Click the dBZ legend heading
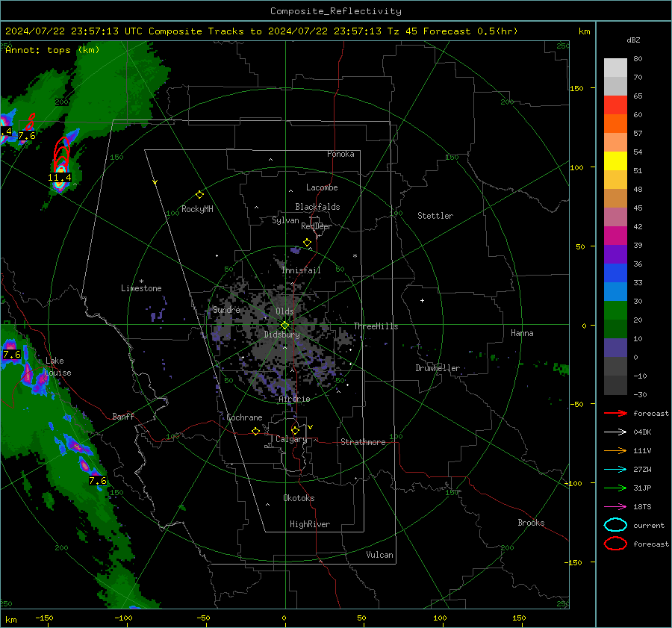 click(633, 40)
